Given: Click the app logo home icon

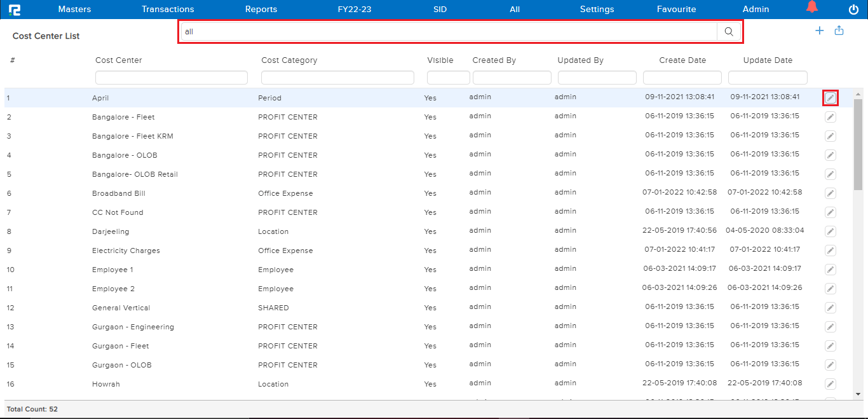Looking at the screenshot, I should [x=15, y=9].
